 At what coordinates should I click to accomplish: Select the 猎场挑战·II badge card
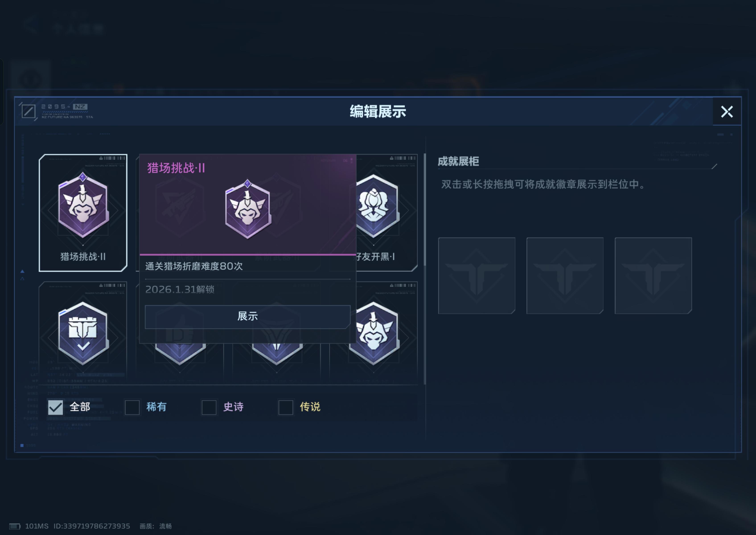[83, 213]
